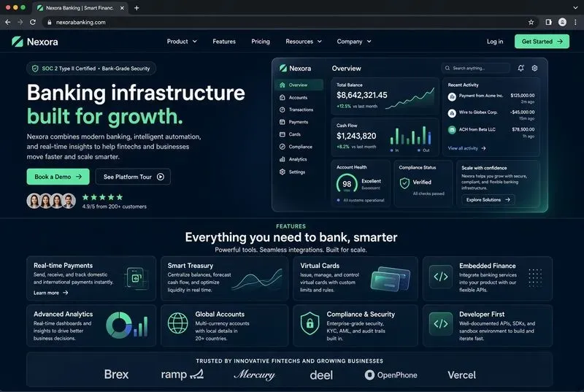Click the Explore Solutions button

tap(488, 200)
